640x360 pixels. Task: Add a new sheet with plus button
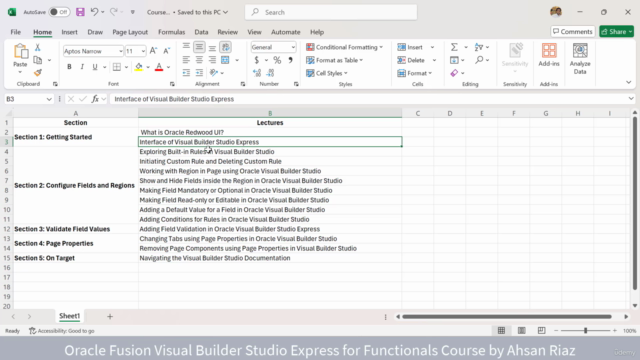tap(110, 316)
